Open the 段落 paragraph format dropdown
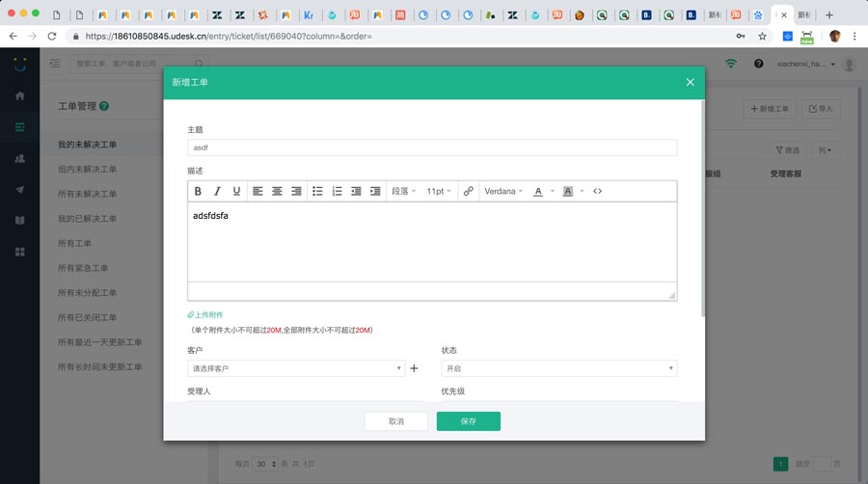 point(403,191)
